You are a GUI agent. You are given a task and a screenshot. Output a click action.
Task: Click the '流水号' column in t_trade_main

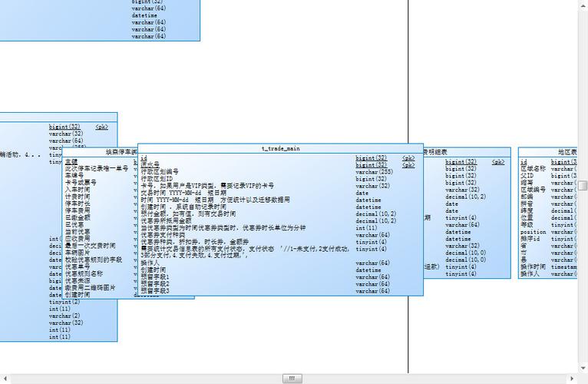(150, 165)
